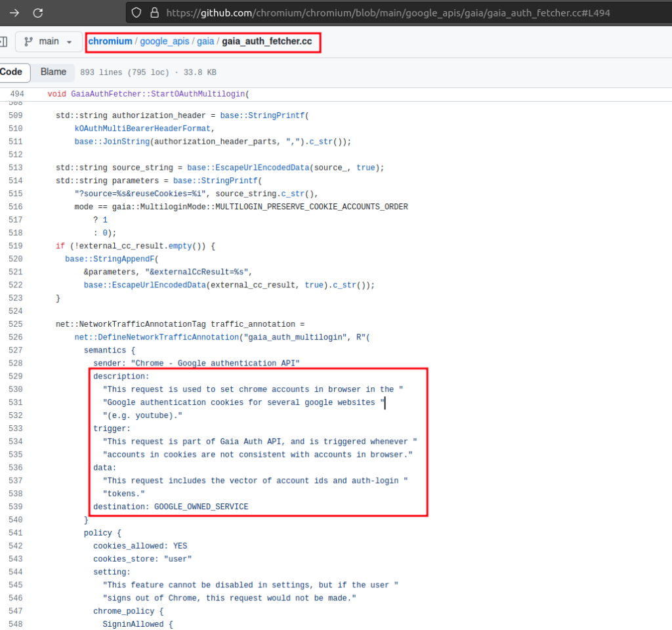Reload the page with the refresh icon

[38, 12]
